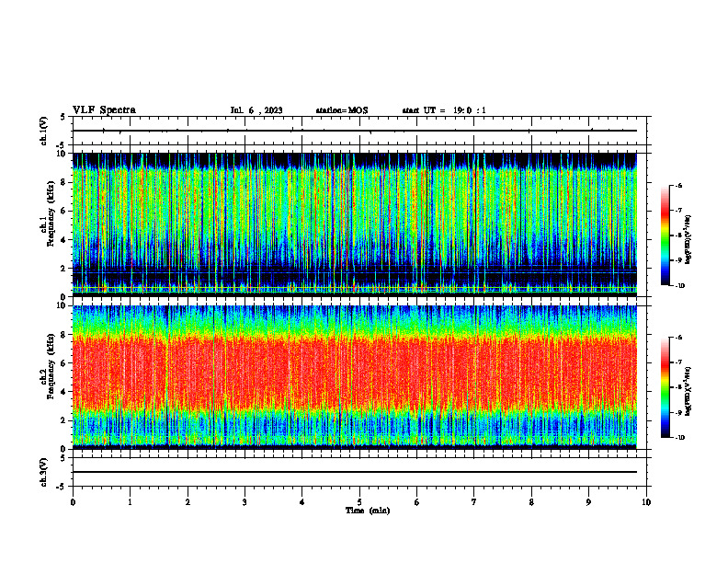Image resolution: width=728 pixels, height=563 pixels.
Task: Click the log(PSD) label beside ch.1 color bar
Action: coord(688,240)
